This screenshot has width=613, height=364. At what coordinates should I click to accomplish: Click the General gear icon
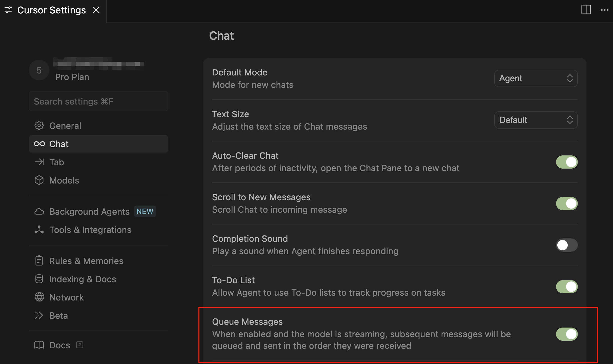tap(39, 126)
